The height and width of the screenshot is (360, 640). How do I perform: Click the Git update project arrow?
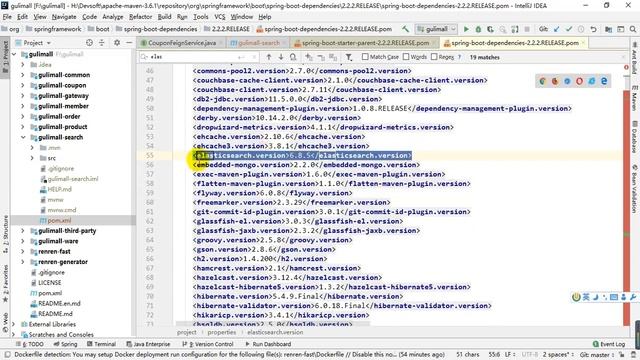(x=557, y=29)
